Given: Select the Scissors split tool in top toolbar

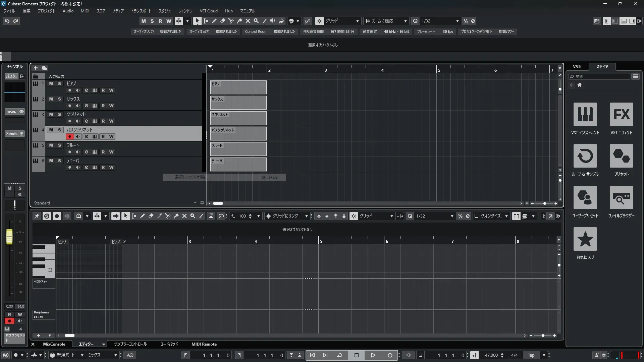Looking at the screenshot, I should click(231, 21).
